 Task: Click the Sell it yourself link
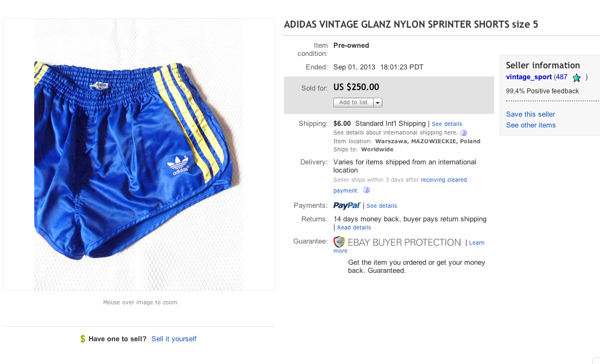[x=174, y=339]
